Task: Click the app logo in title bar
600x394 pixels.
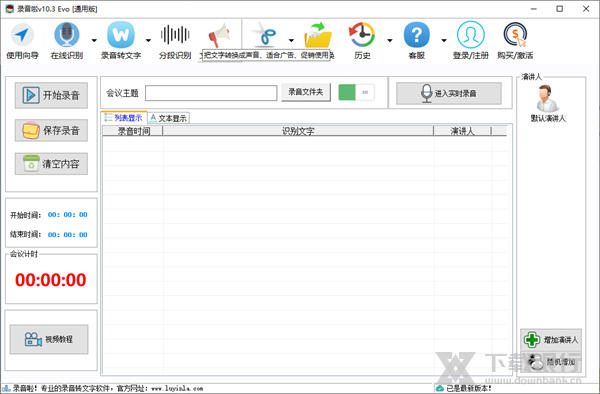Action: pos(10,8)
